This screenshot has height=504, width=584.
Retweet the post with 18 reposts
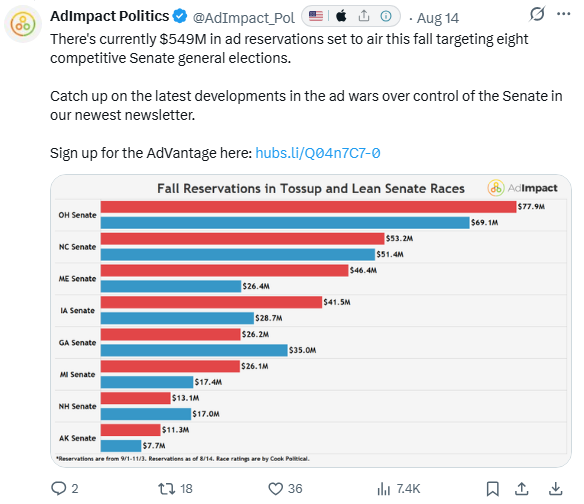tap(166, 488)
